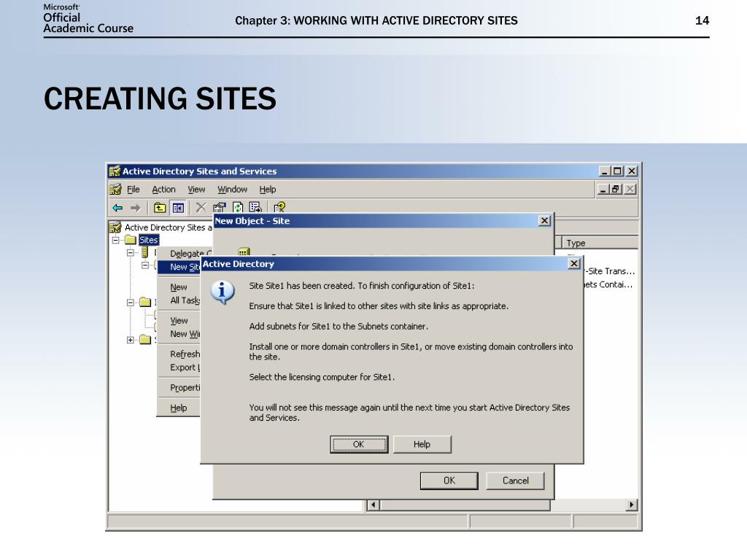Collapse the site node with building icon
Screen dimensions: 747x560
(x=131, y=252)
